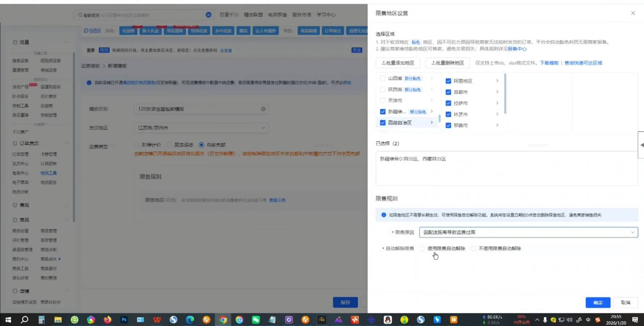Close the 限售地区设置 panel with the X icon
This screenshot has height=326, width=644.
click(x=633, y=13)
